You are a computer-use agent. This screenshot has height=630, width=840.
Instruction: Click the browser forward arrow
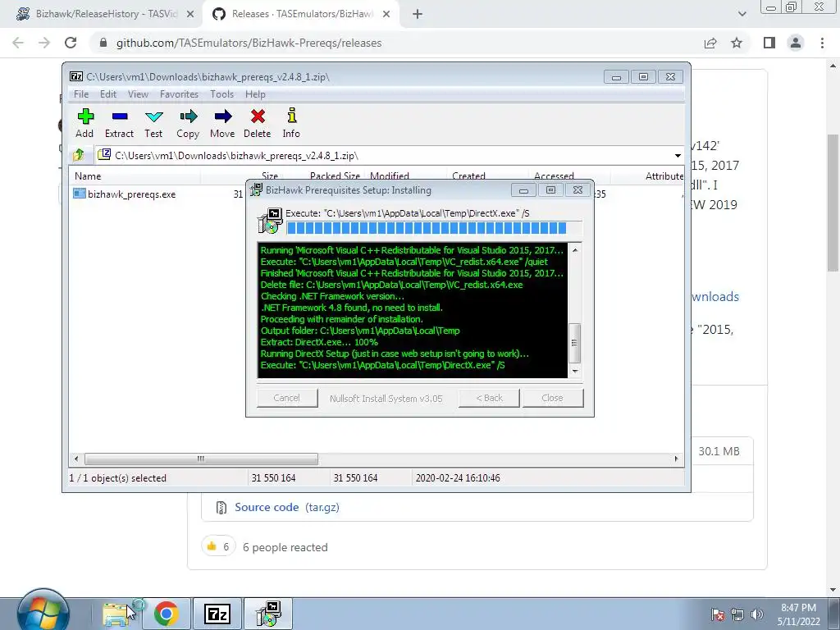tap(44, 43)
